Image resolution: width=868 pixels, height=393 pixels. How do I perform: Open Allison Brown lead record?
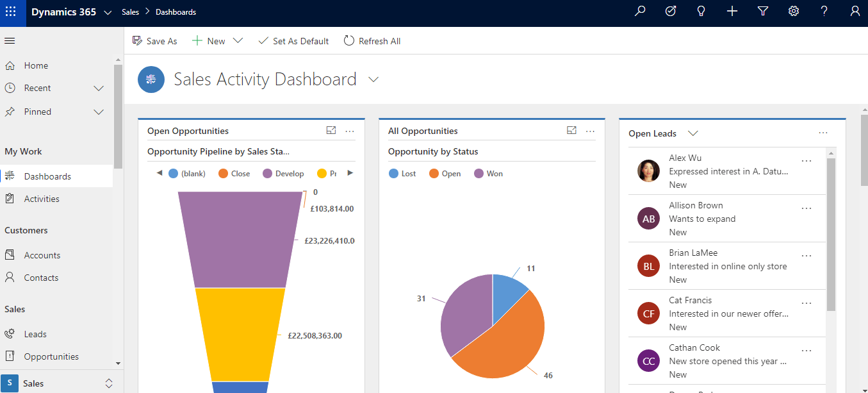[x=727, y=219]
